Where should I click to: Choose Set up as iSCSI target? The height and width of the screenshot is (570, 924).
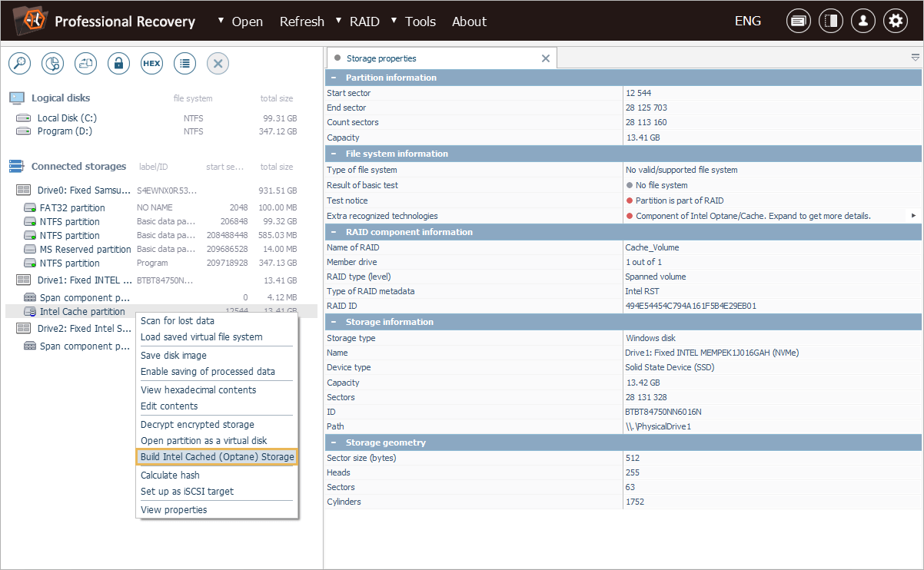[x=217, y=492]
